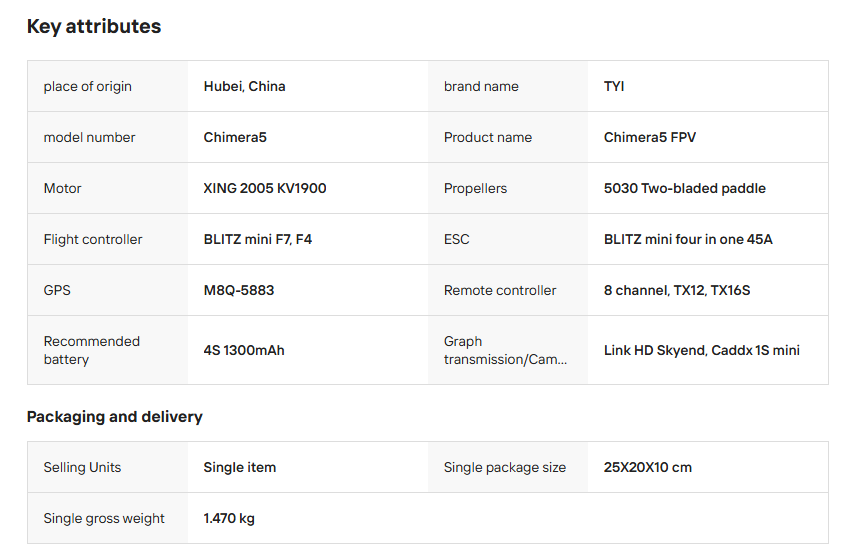Click the 1.470 kg gross weight value
The height and width of the screenshot is (560, 857).
(x=229, y=519)
